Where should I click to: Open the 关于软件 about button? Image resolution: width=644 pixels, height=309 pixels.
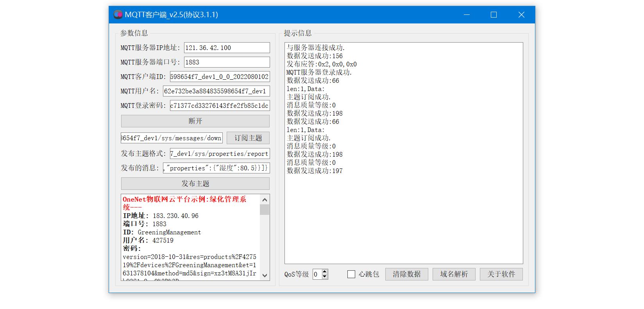point(501,274)
